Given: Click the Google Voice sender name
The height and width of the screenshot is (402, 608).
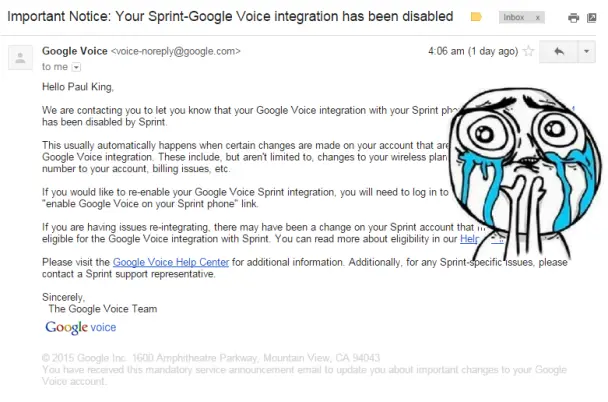Looking at the screenshot, I should 74,51.
